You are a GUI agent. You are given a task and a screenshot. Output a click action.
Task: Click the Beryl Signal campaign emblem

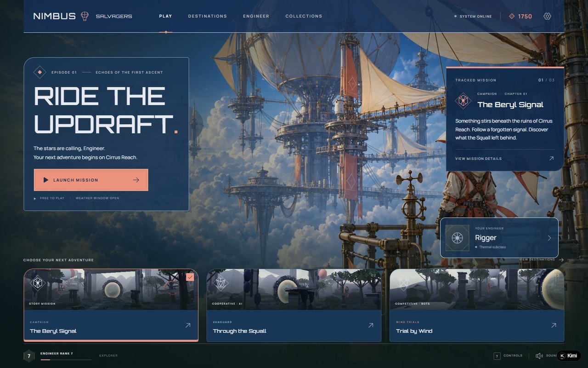tap(463, 101)
